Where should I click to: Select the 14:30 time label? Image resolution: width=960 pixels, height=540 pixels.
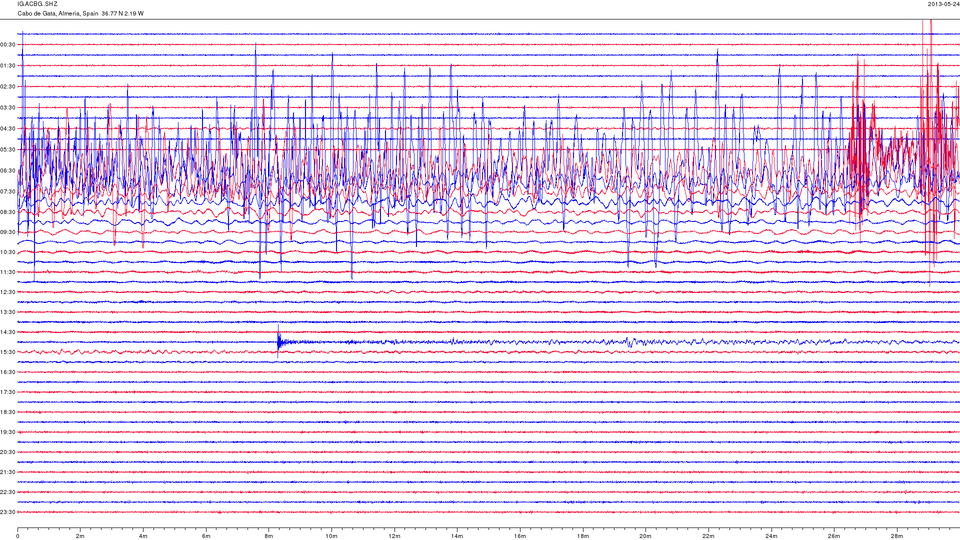pyautogui.click(x=7, y=332)
